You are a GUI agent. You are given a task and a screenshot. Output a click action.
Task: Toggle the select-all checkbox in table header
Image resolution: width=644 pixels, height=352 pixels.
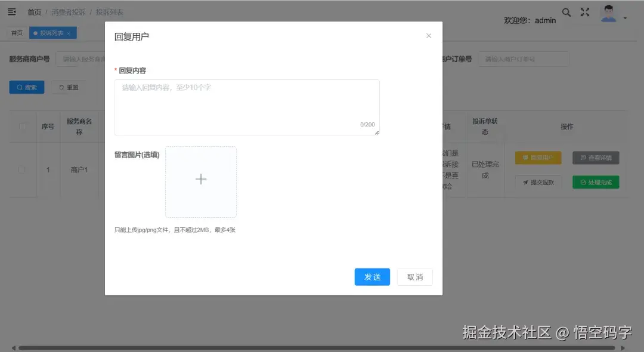click(x=22, y=126)
